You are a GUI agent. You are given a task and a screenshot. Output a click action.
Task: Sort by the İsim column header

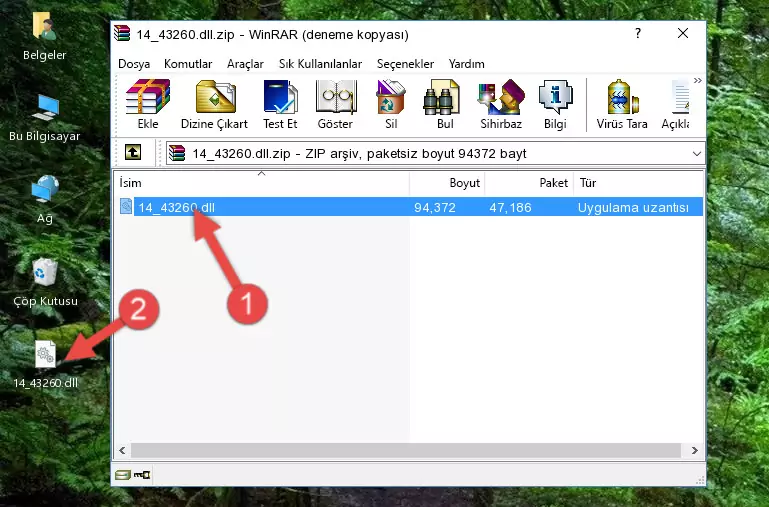click(x=262, y=183)
